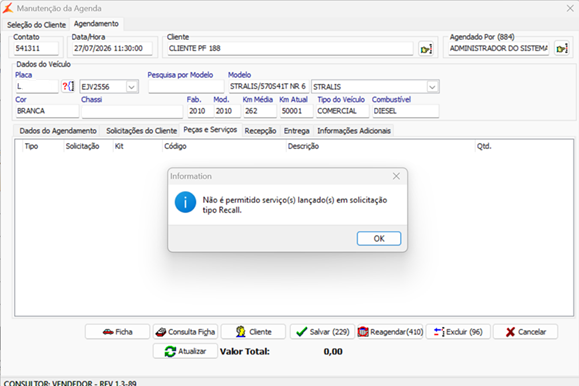Click the Reagendar(410) button
Image resolution: width=579 pixels, height=386 pixels.
click(x=390, y=332)
